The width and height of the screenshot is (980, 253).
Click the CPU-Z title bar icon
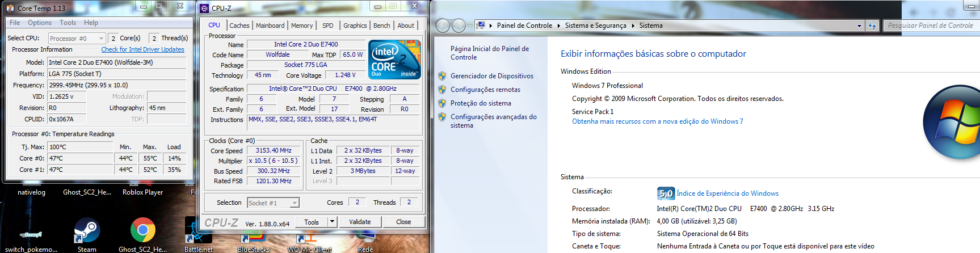click(204, 8)
